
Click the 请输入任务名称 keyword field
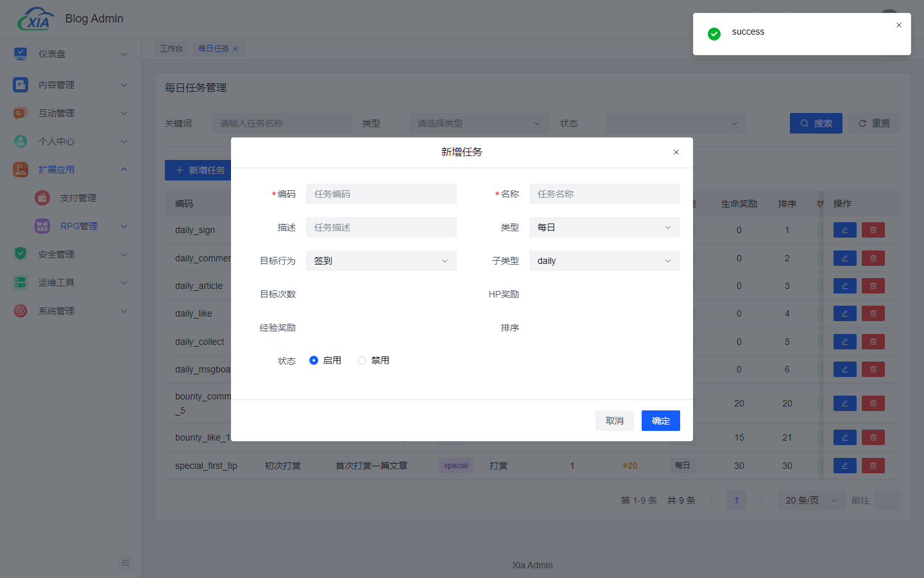[282, 123]
